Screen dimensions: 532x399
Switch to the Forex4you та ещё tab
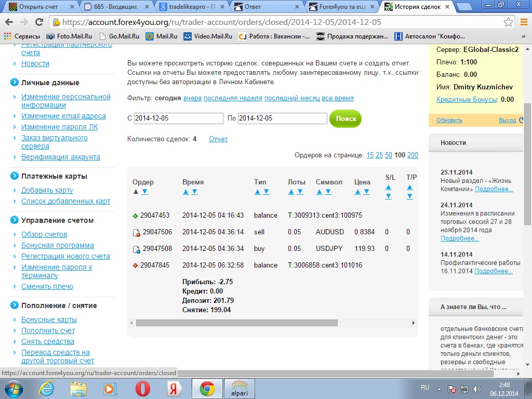click(x=342, y=6)
